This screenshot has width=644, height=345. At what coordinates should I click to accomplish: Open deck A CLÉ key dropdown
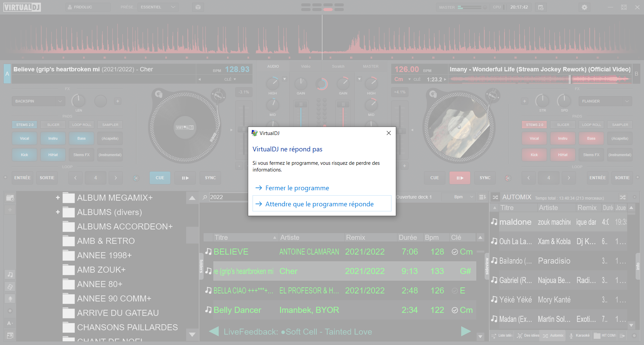point(230,79)
